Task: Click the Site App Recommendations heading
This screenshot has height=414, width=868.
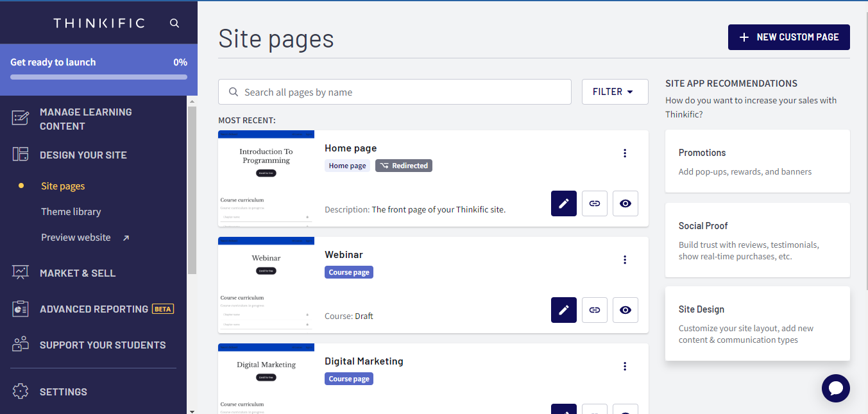Action: [x=731, y=83]
